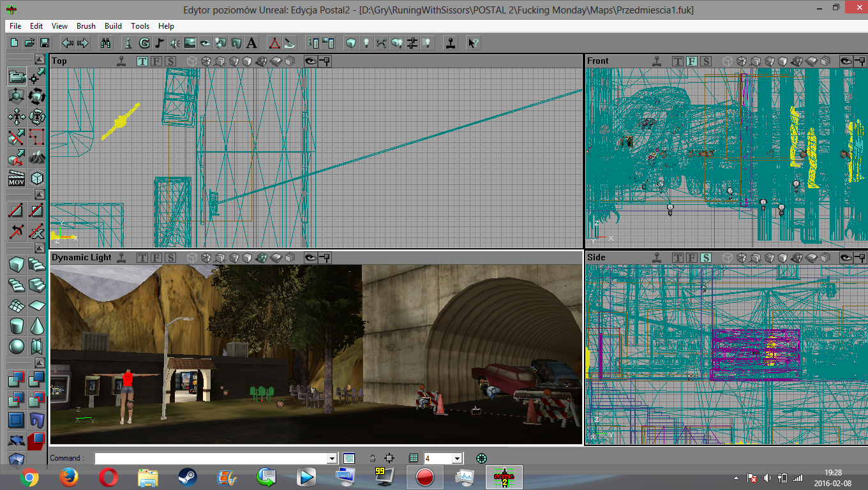Open Build Options sliders icon

pyautogui.click(x=412, y=43)
